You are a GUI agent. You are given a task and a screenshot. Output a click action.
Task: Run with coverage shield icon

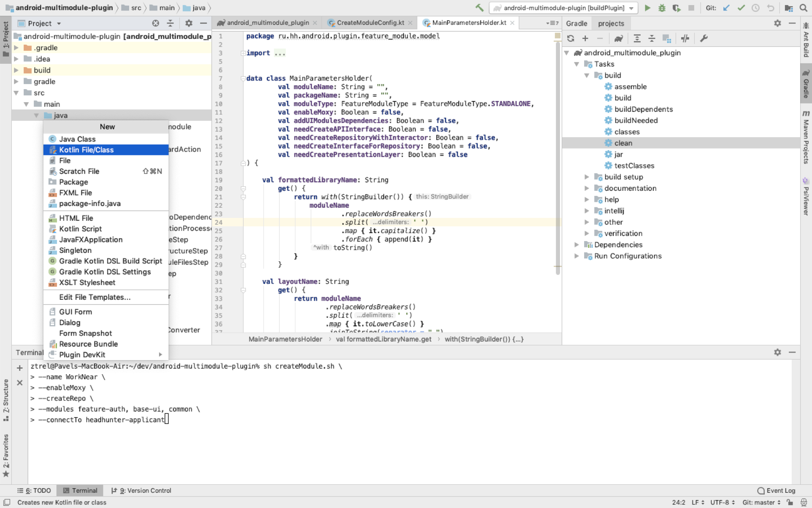click(677, 8)
